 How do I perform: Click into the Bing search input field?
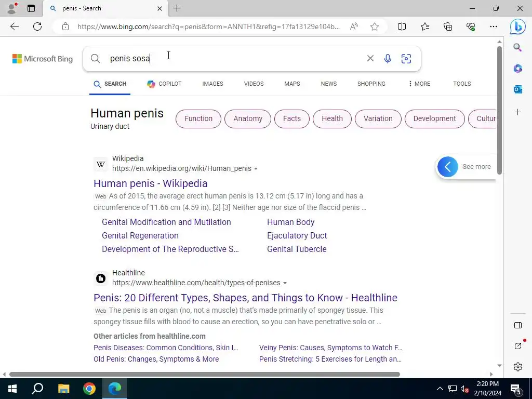click(234, 58)
